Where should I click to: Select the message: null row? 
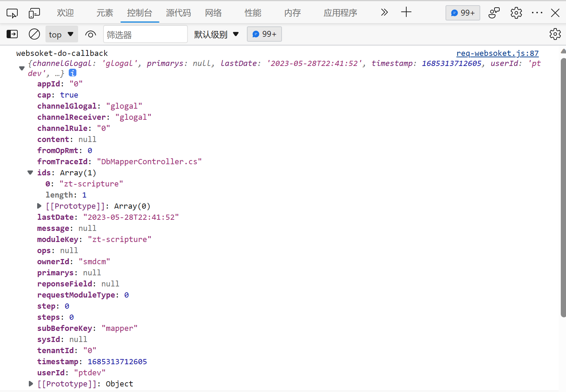[67, 228]
